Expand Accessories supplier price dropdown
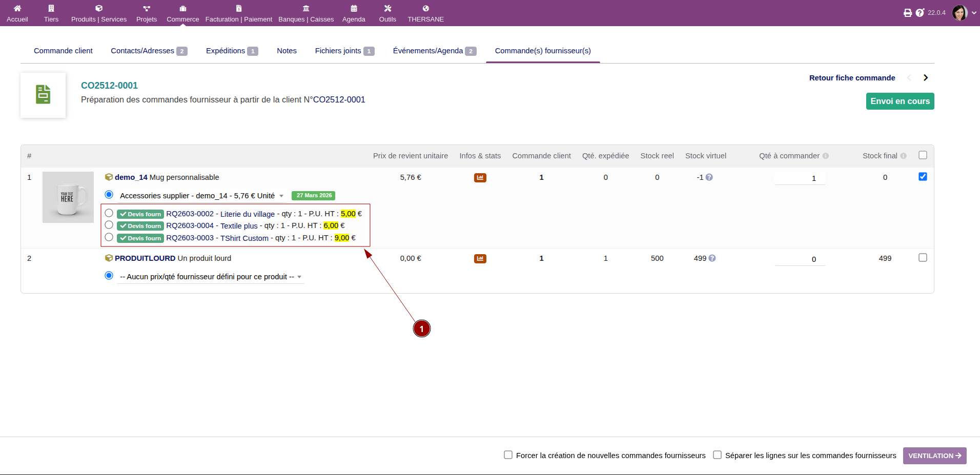Screen dimensions: 980x475 pyautogui.click(x=281, y=196)
